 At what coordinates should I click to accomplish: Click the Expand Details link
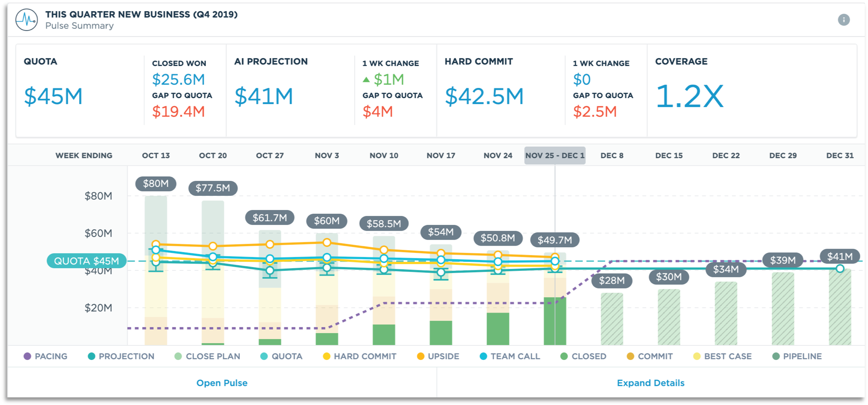tap(651, 383)
